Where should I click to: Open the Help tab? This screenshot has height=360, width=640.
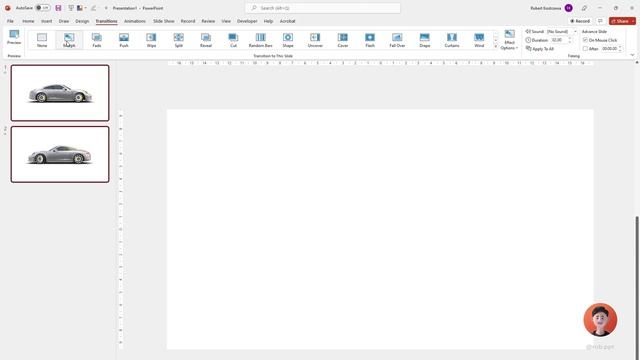point(268,21)
